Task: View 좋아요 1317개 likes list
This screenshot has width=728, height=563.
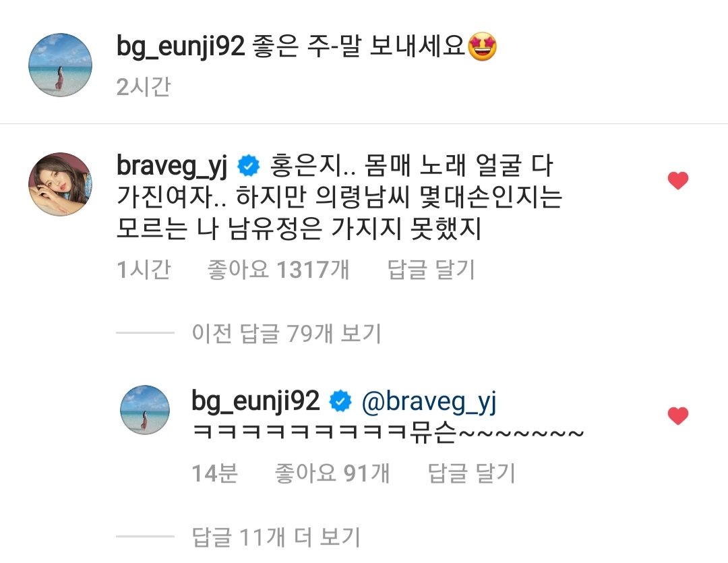Action: point(278,270)
